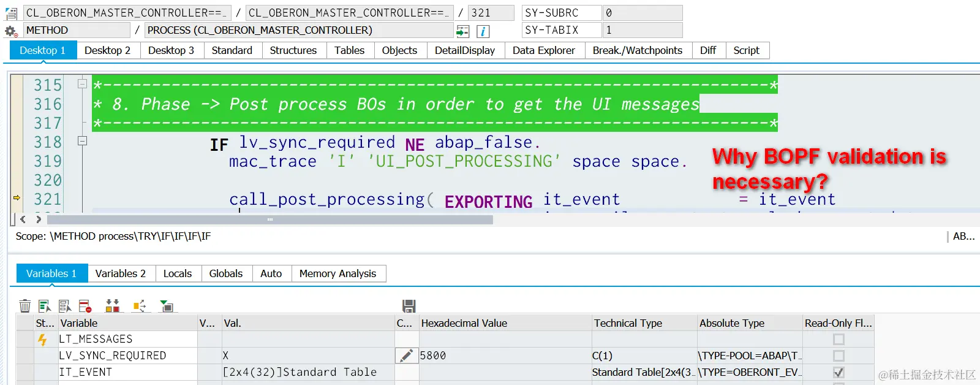980x385 pixels.
Task: Click the horizontal scrollbar thumb of code editor
Action: click(x=270, y=219)
